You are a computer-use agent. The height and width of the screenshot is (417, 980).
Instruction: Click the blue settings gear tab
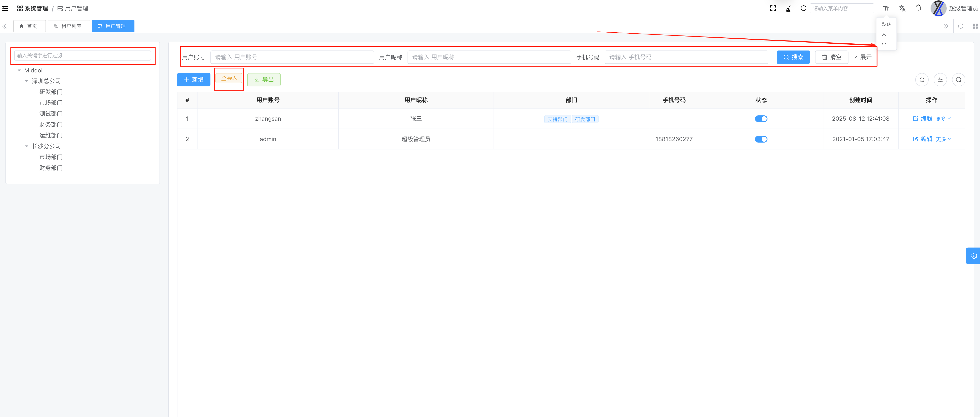tap(974, 256)
